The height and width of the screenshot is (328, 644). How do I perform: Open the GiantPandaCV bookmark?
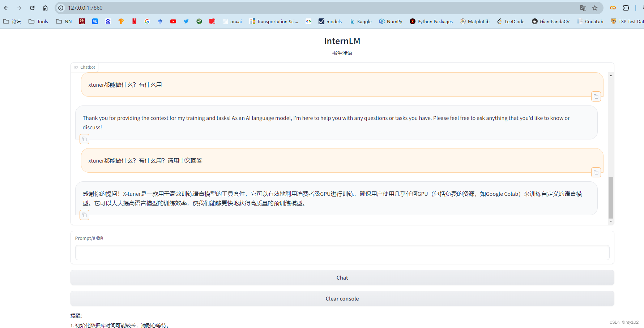click(551, 22)
